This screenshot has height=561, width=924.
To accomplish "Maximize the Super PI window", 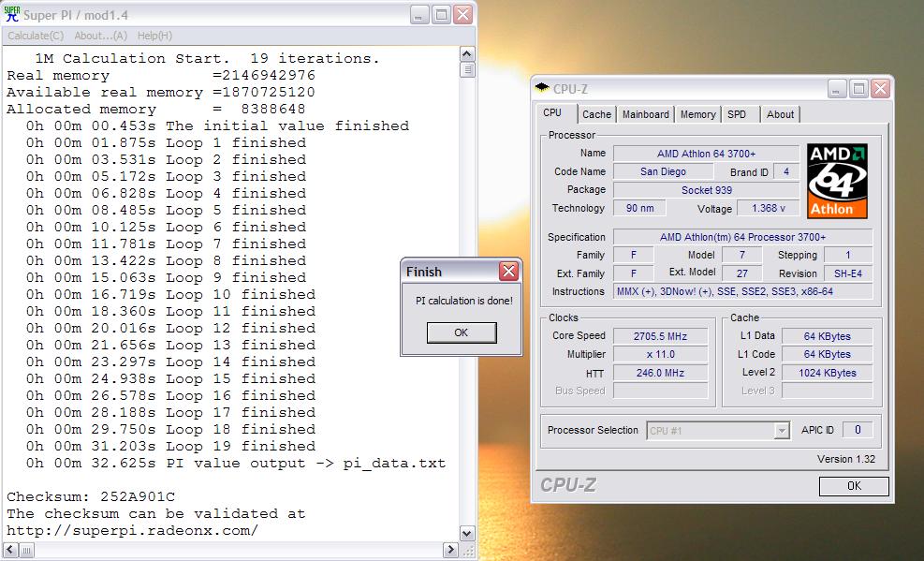I will click(x=441, y=15).
